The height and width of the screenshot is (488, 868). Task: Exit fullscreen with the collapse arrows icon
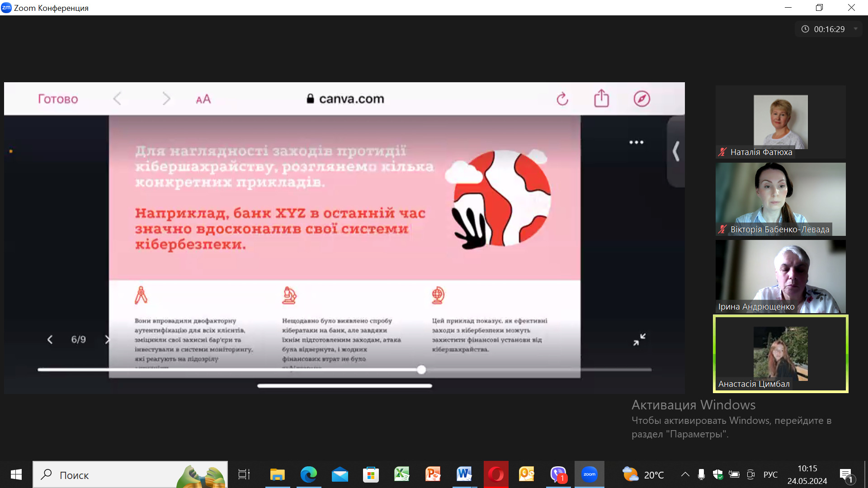point(639,339)
